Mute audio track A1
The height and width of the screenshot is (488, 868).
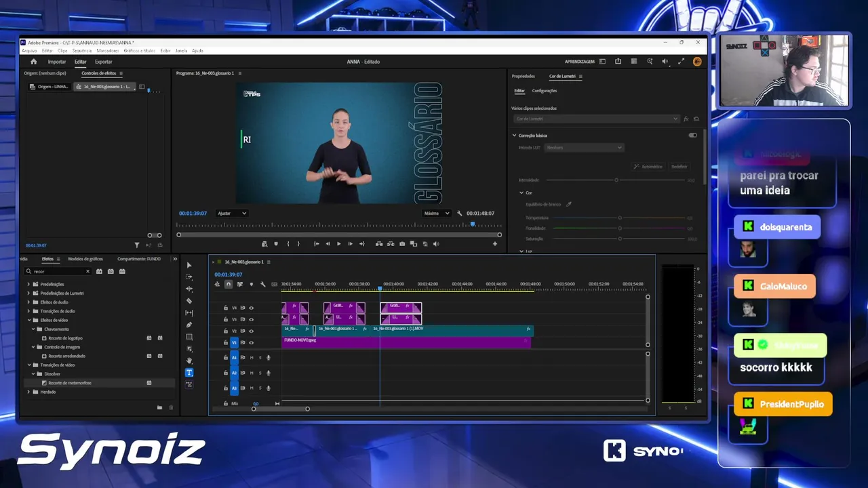coord(252,358)
